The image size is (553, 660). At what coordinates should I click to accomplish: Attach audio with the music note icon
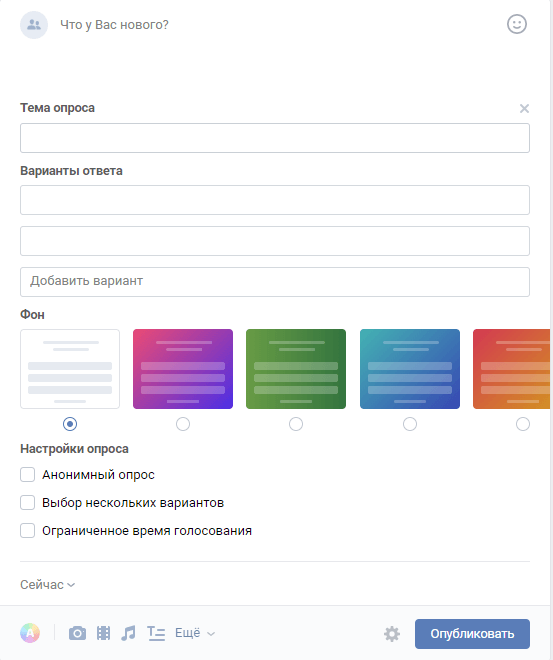pyautogui.click(x=128, y=633)
